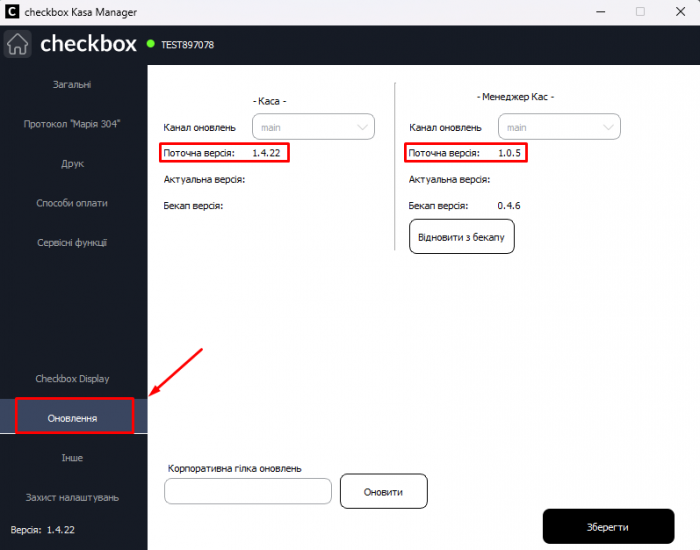The height and width of the screenshot is (550, 700).
Task: Close the Kasa Manager window
Action: [x=682, y=11]
